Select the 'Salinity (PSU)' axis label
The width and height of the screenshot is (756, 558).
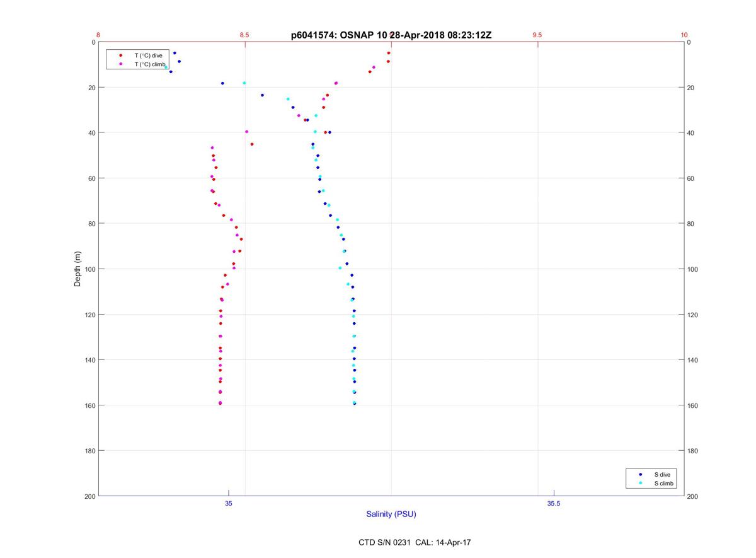tap(391, 514)
